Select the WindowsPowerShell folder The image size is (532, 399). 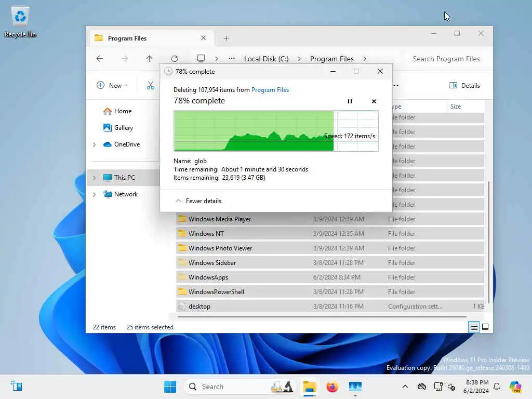pyautogui.click(x=330, y=292)
